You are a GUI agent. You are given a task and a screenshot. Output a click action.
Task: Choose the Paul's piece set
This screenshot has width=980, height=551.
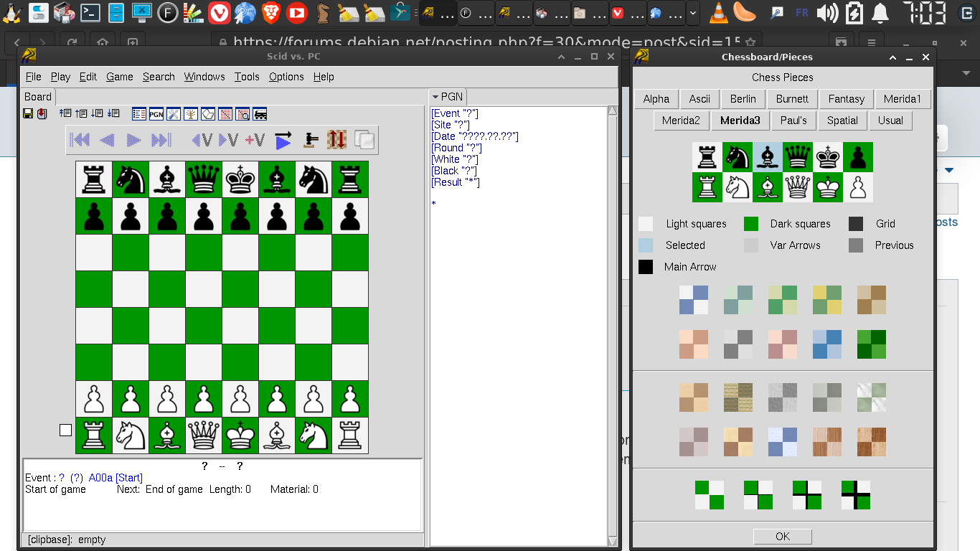coord(793,121)
